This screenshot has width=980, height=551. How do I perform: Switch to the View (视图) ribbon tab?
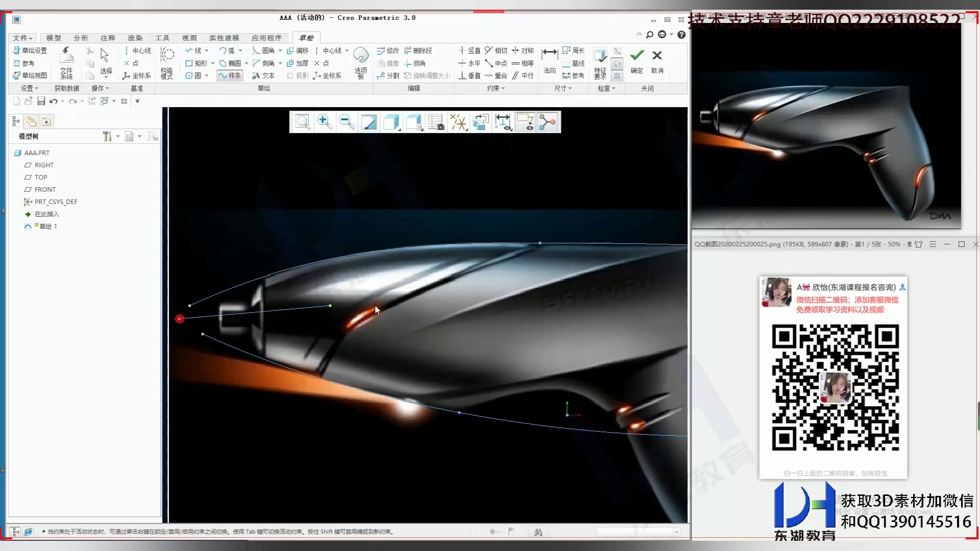point(189,38)
